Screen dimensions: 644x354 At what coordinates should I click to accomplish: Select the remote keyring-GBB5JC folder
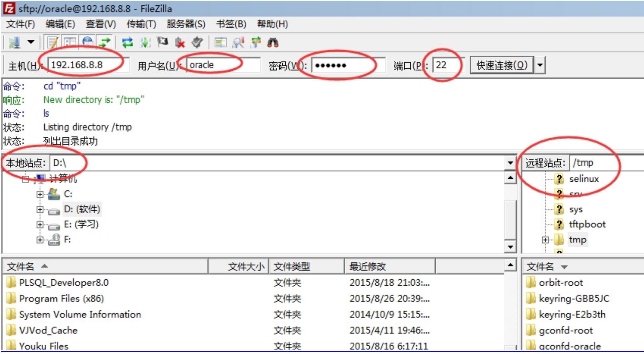574,298
